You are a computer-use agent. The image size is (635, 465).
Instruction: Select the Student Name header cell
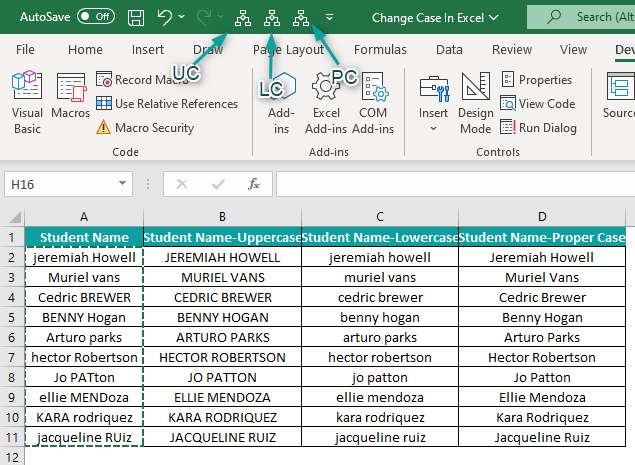click(x=84, y=237)
